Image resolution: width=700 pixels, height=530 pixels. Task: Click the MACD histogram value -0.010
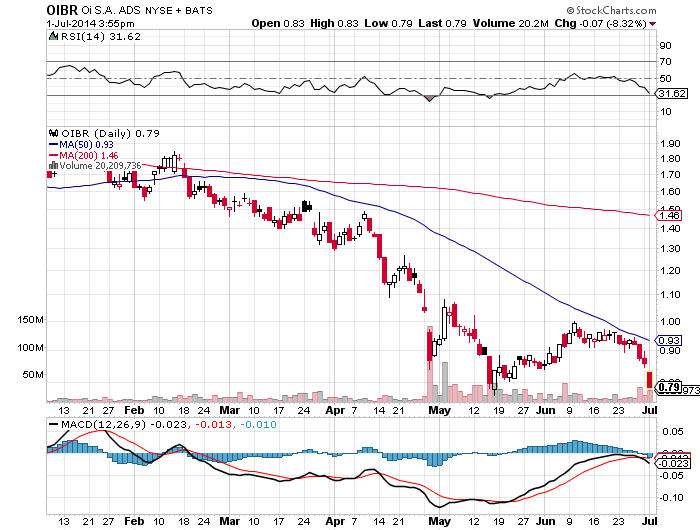258,424
